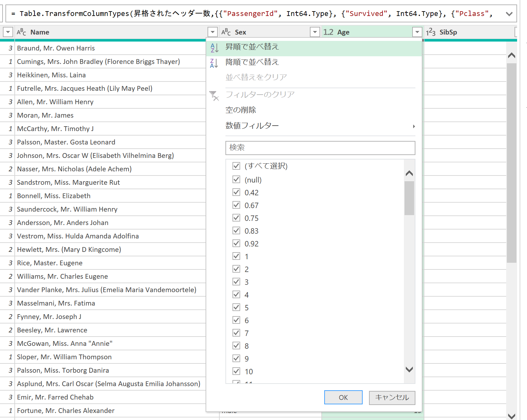The image size is (527, 420).
Task: Select the AZ ascending sort icon
Action: point(213,47)
